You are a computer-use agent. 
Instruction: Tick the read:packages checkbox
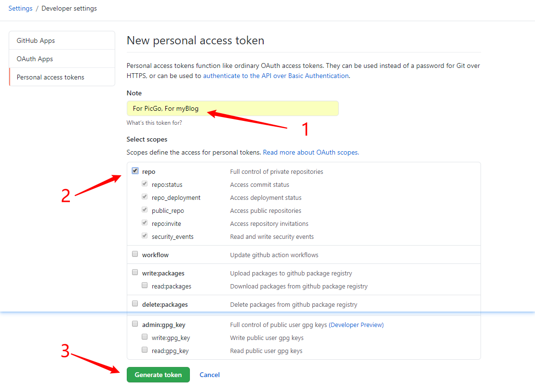[145, 286]
